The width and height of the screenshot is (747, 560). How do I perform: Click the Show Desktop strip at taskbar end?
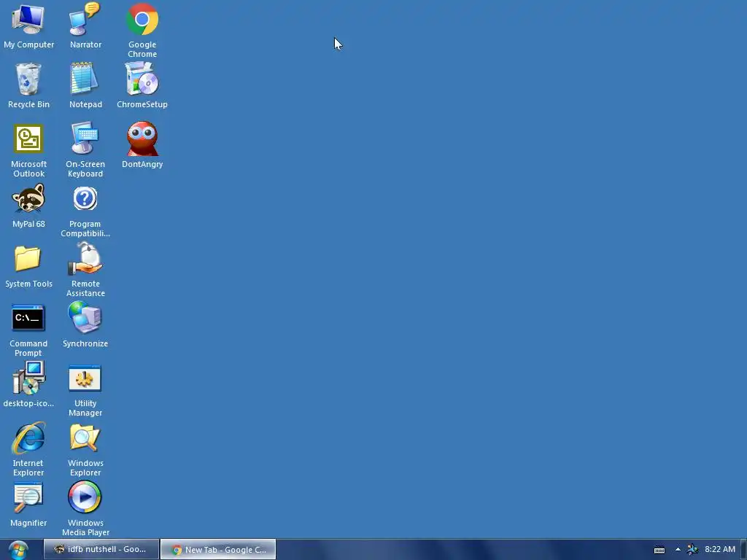pos(743,550)
